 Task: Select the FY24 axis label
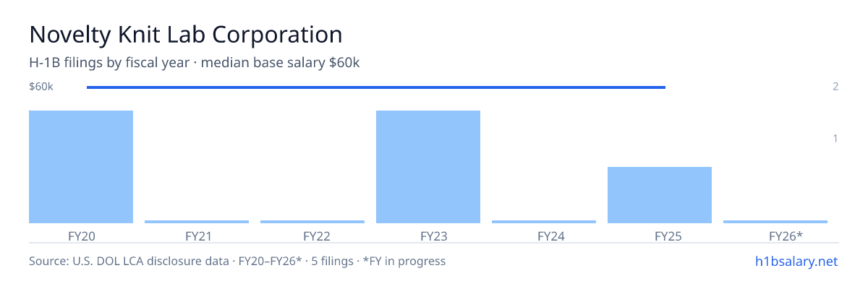[x=544, y=236]
